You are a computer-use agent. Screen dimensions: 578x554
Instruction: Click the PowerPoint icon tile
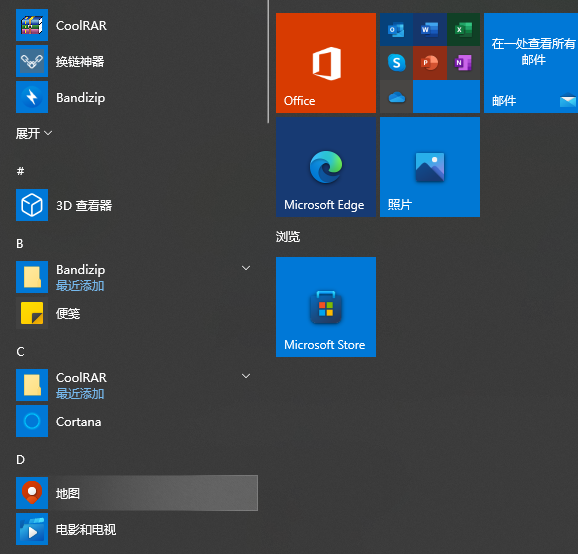click(x=430, y=63)
